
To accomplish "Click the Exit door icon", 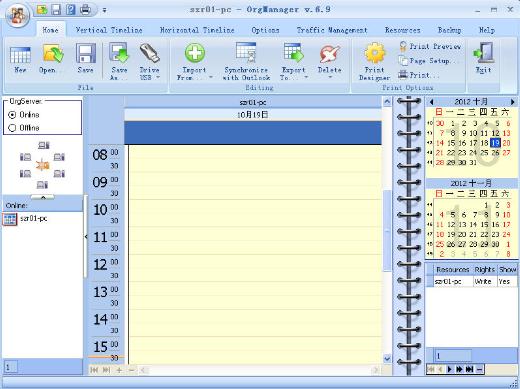I will point(483,53).
